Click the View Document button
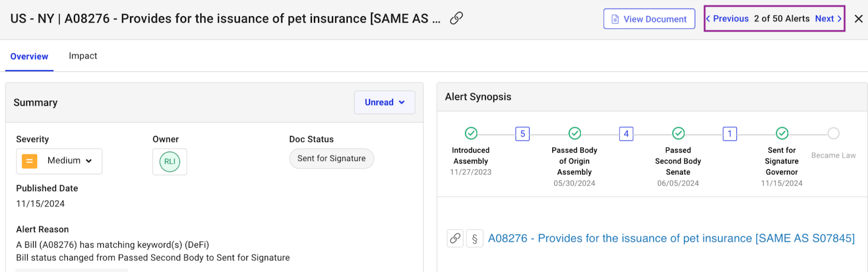The width and height of the screenshot is (868, 272). tap(649, 19)
